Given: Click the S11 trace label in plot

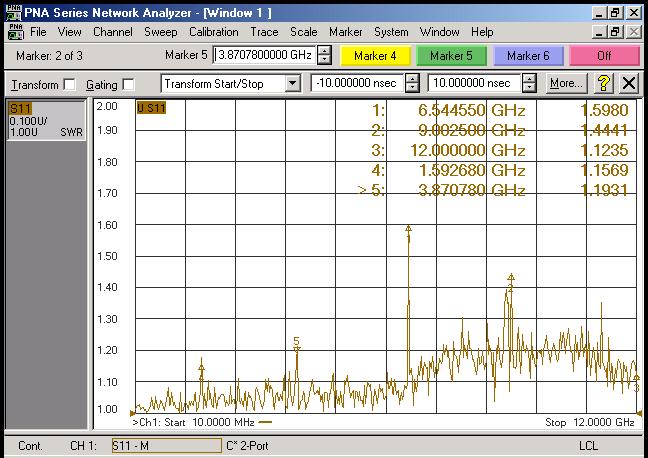Looking at the screenshot, I should [151, 108].
